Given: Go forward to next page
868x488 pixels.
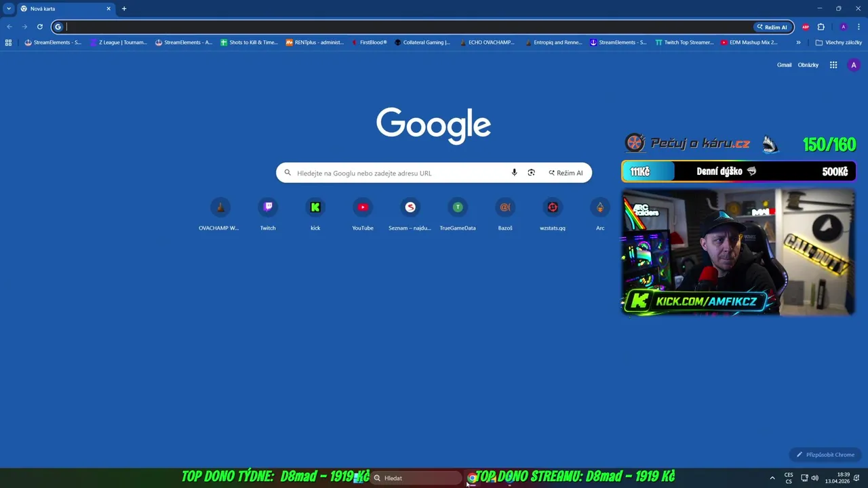Looking at the screenshot, I should click(x=24, y=27).
